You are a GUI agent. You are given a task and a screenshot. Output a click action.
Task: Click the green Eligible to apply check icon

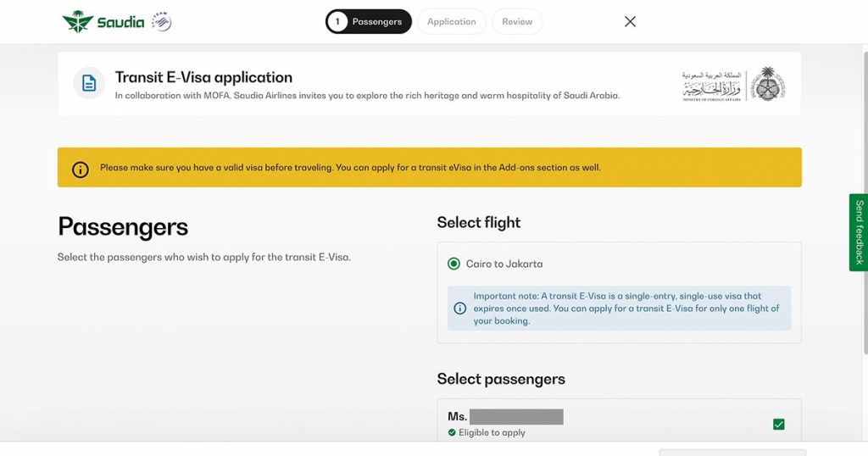tap(453, 433)
